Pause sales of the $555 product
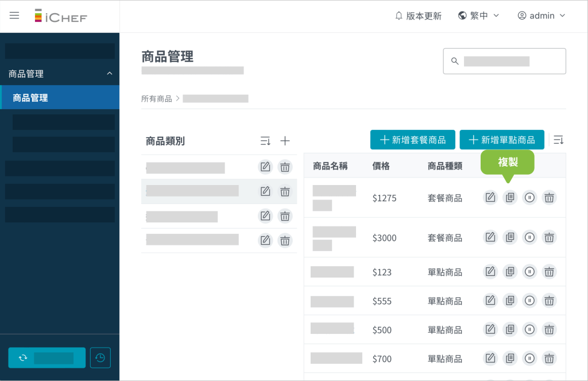This screenshot has height=381, width=588. [529, 301]
